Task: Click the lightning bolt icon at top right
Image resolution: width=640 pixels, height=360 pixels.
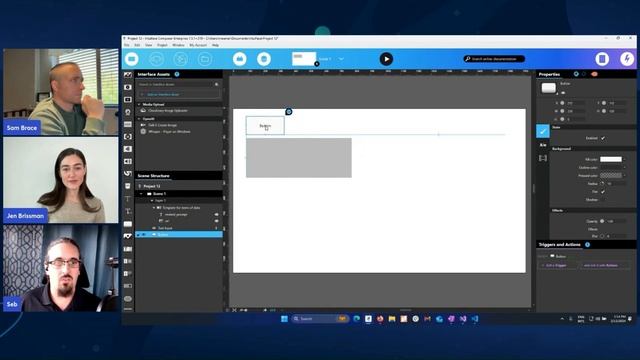Action: pyautogui.click(x=627, y=59)
